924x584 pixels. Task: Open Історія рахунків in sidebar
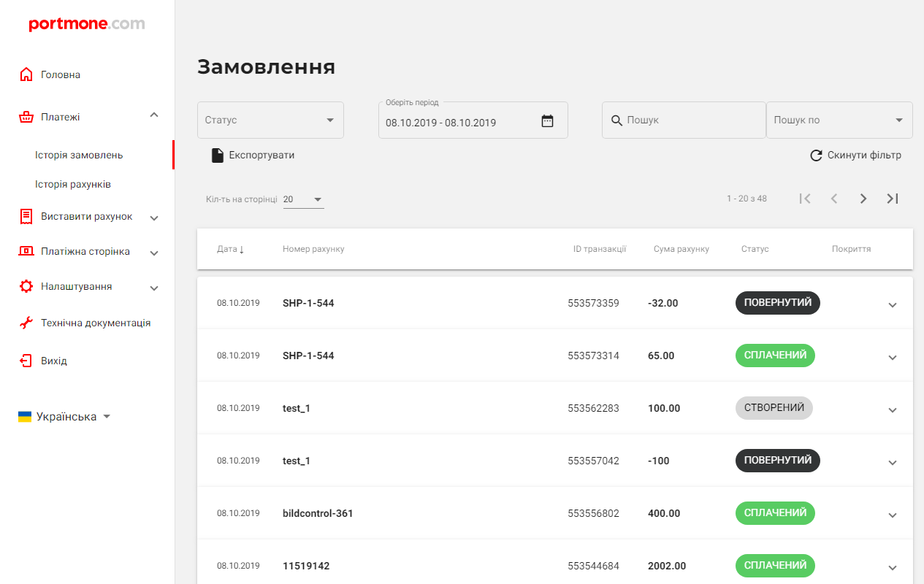pos(73,185)
